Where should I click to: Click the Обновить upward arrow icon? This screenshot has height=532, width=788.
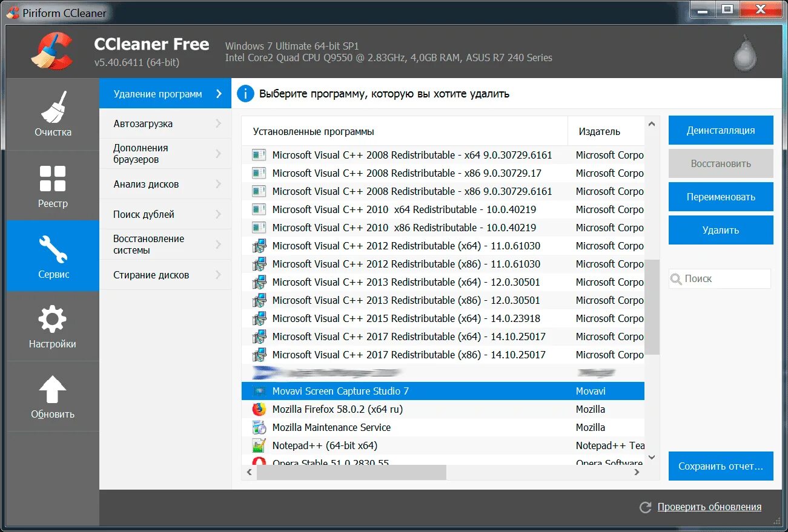pos(53,389)
